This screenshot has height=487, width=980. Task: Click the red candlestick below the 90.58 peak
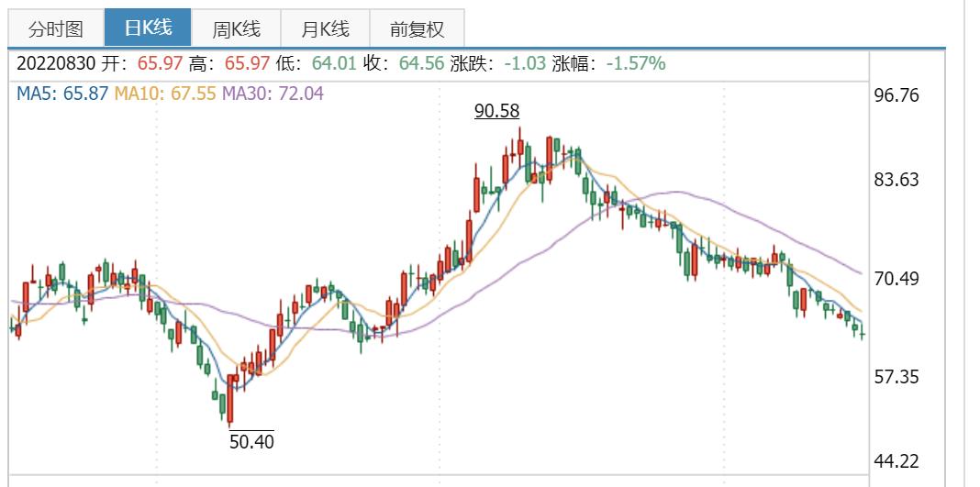coord(520,147)
